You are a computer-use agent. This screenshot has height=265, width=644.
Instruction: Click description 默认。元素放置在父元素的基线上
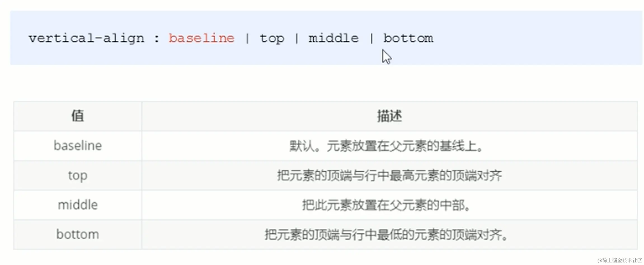(x=386, y=146)
